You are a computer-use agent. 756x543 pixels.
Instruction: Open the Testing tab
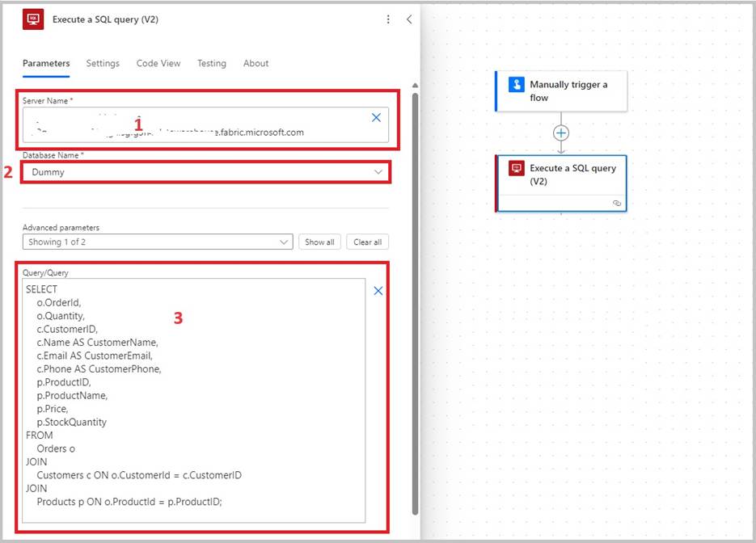click(212, 63)
